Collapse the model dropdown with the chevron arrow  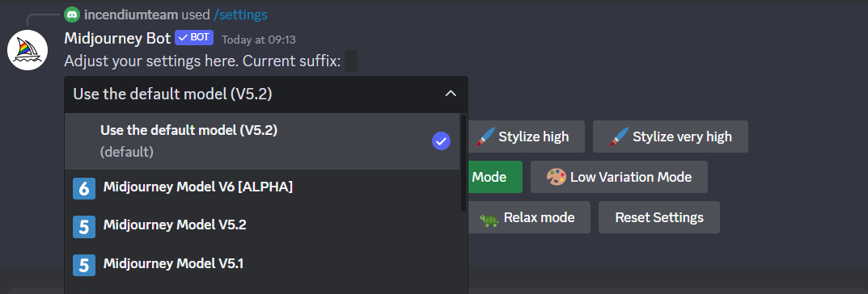point(451,94)
